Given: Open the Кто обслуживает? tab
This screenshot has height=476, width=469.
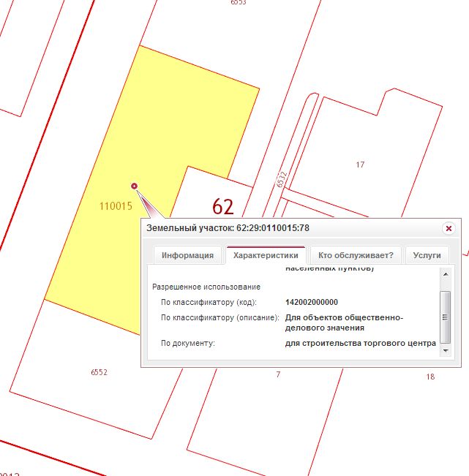Looking at the screenshot, I should [x=355, y=255].
